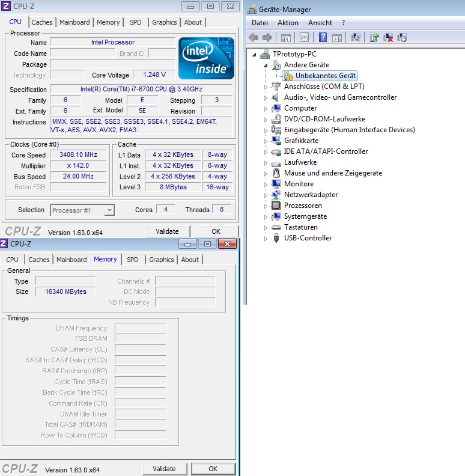Click the Eingabegeräte HID icon

pyautogui.click(x=276, y=130)
